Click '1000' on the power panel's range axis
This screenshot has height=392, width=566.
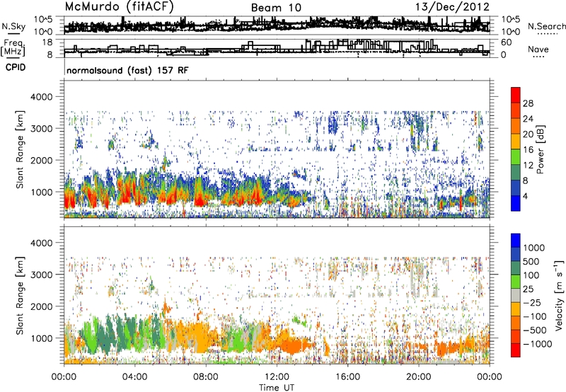coord(41,192)
